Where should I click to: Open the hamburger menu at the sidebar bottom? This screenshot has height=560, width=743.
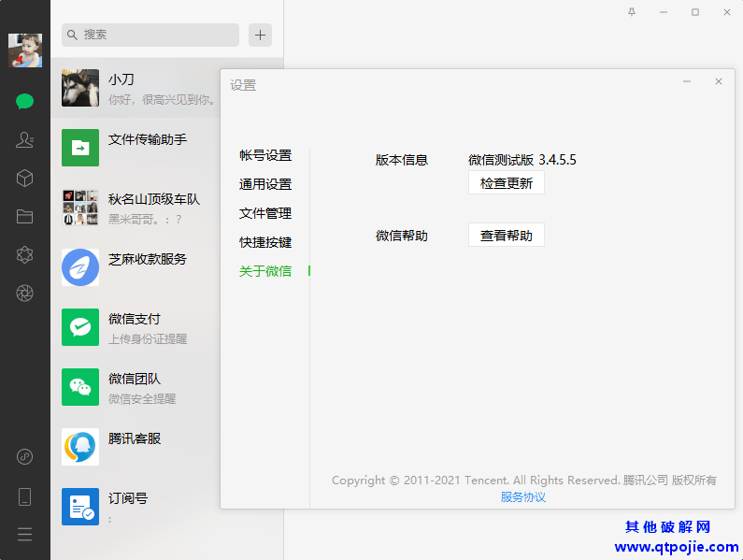coord(24,535)
